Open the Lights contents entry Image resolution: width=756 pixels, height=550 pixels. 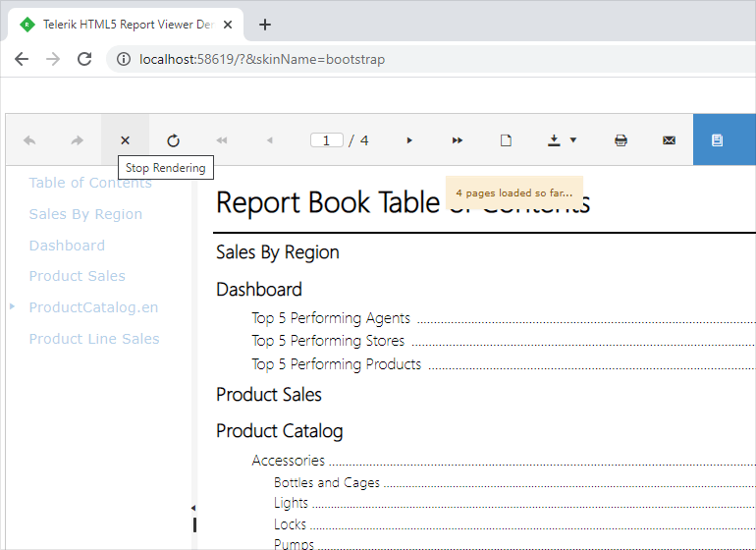(x=291, y=503)
